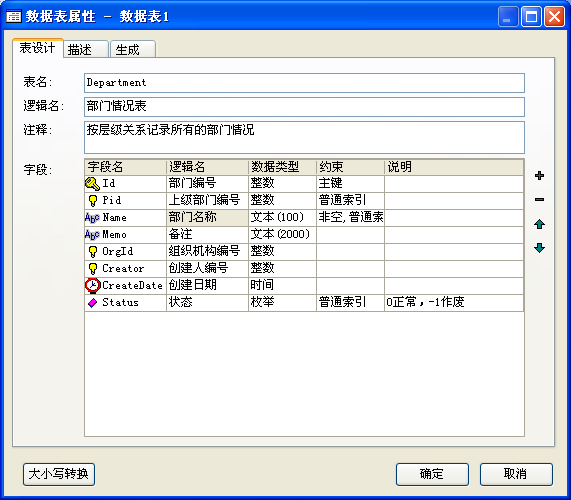Click the add field plus icon

[539, 176]
